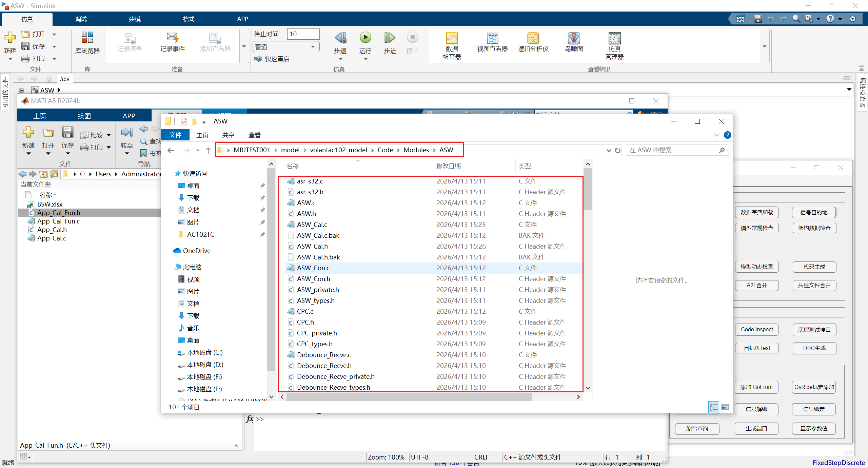Screen dimensions: 868x468
Task: Open the Explorer 查看 ribbon tab
Action: coord(254,135)
